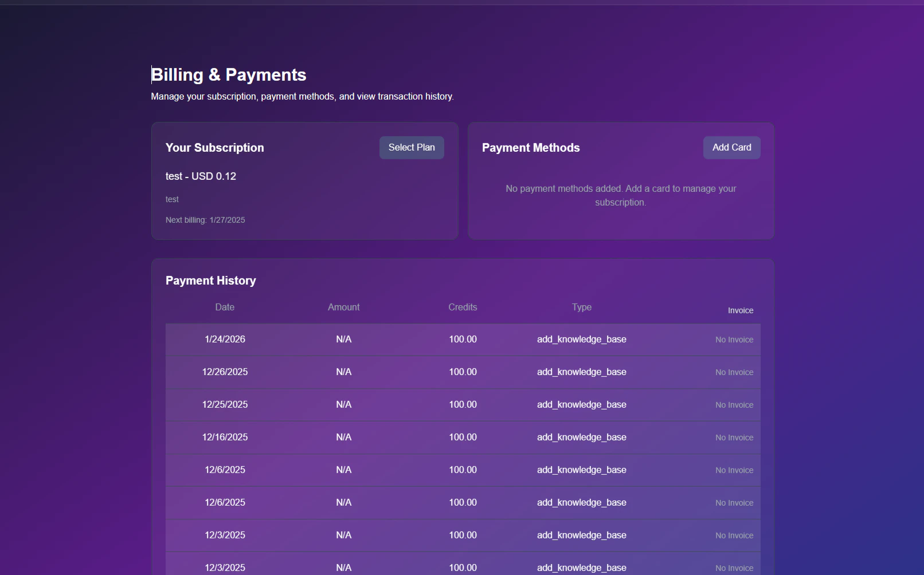Click No Invoice on the 12/25/2025 row
This screenshot has width=924, height=575.
pos(734,404)
